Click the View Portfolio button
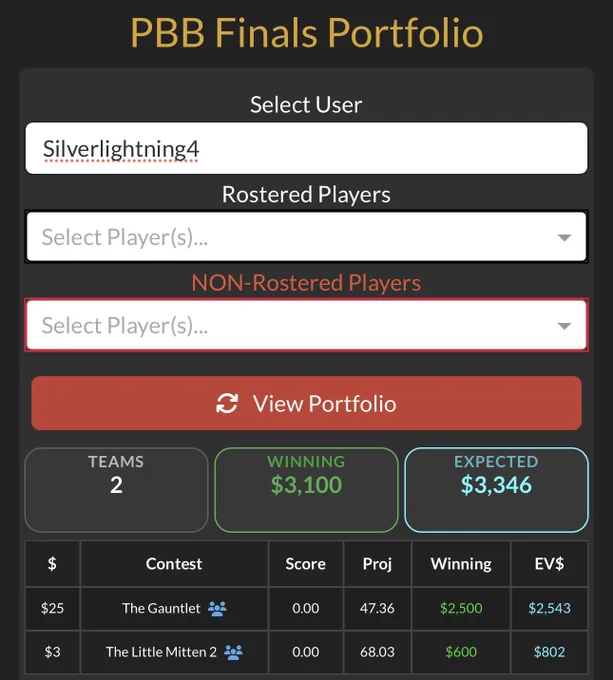The width and height of the screenshot is (613, 680). click(x=306, y=403)
